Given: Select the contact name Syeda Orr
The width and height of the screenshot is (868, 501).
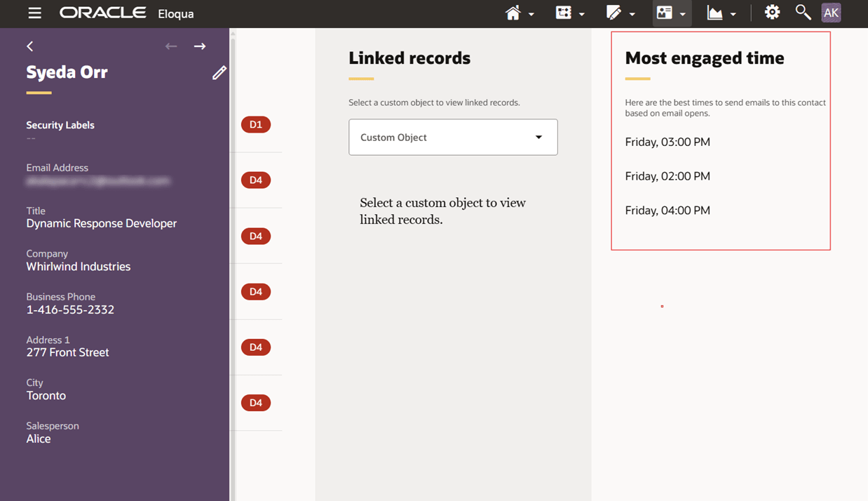Looking at the screenshot, I should (x=67, y=72).
